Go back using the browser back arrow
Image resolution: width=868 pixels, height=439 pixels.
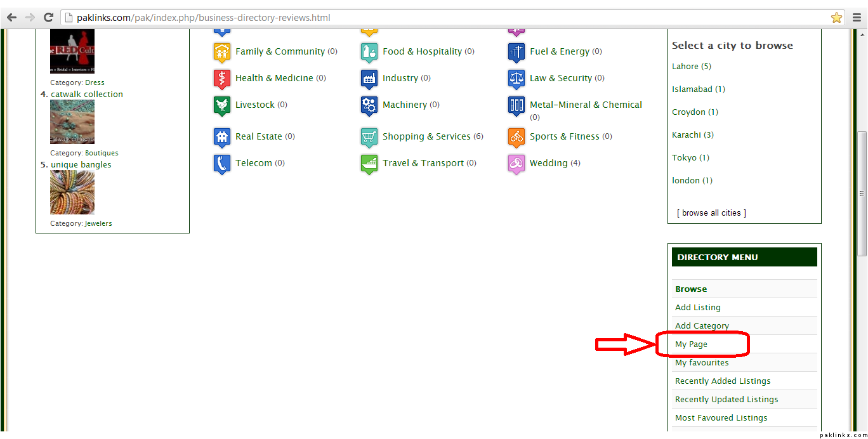pos(11,18)
